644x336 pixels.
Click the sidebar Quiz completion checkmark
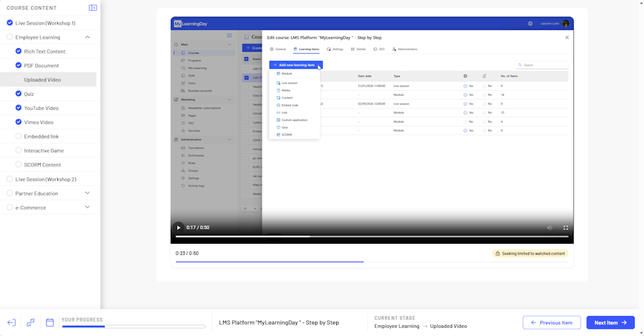point(18,94)
